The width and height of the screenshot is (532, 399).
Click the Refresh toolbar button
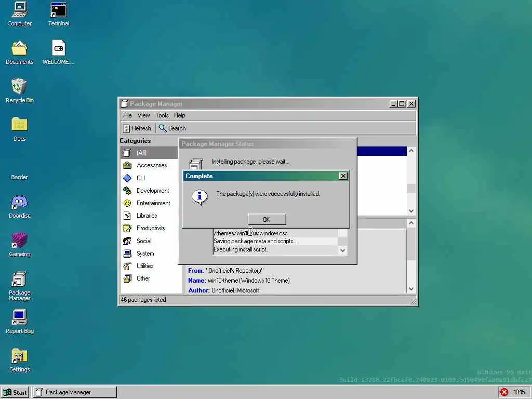click(x=137, y=128)
